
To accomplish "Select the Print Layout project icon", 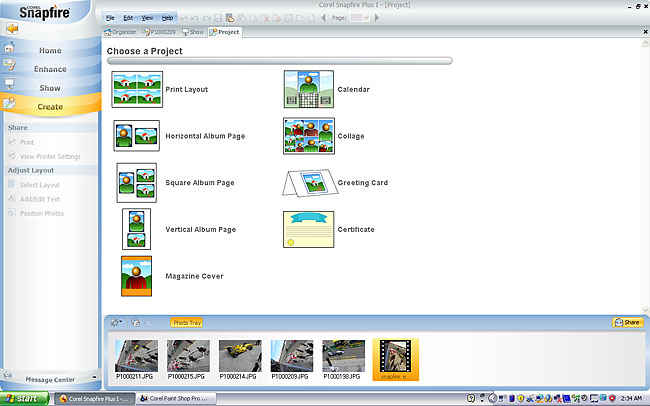I will 136,89.
